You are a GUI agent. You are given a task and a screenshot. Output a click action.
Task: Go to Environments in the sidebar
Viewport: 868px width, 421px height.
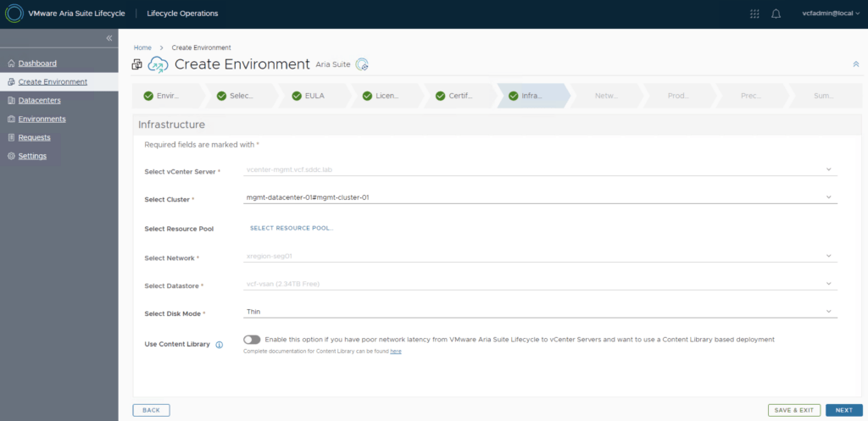coord(42,119)
